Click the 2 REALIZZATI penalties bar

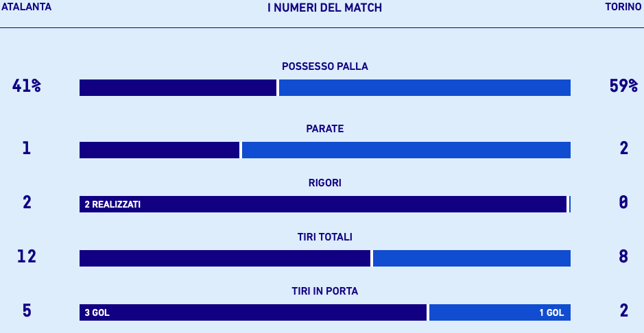322,204
